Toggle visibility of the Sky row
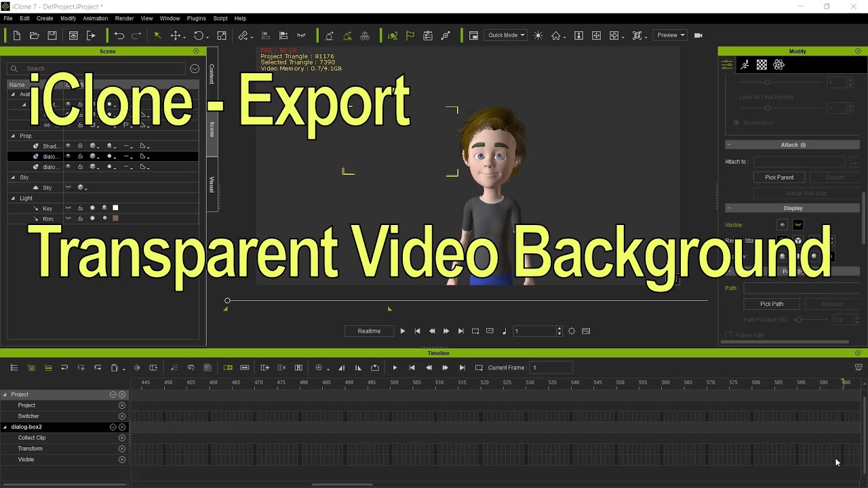The height and width of the screenshot is (488, 868). point(68,187)
